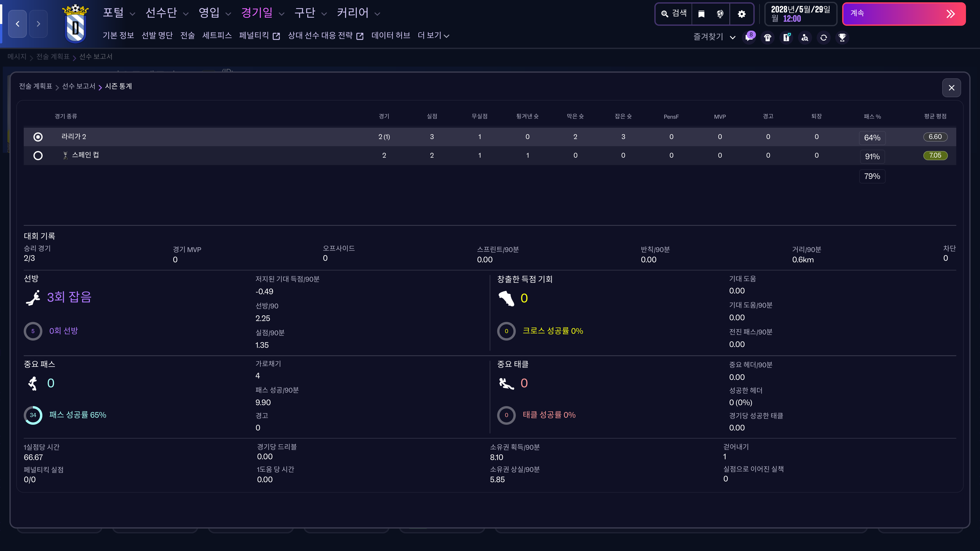The width and height of the screenshot is (980, 551).
Task: Click the 7.05 average rating badge
Action: [x=935, y=156]
